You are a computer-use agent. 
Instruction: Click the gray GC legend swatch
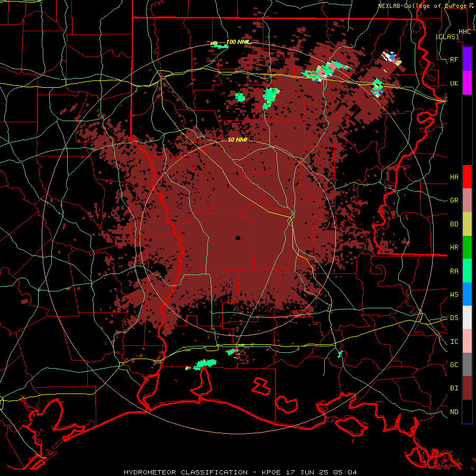tap(467, 364)
